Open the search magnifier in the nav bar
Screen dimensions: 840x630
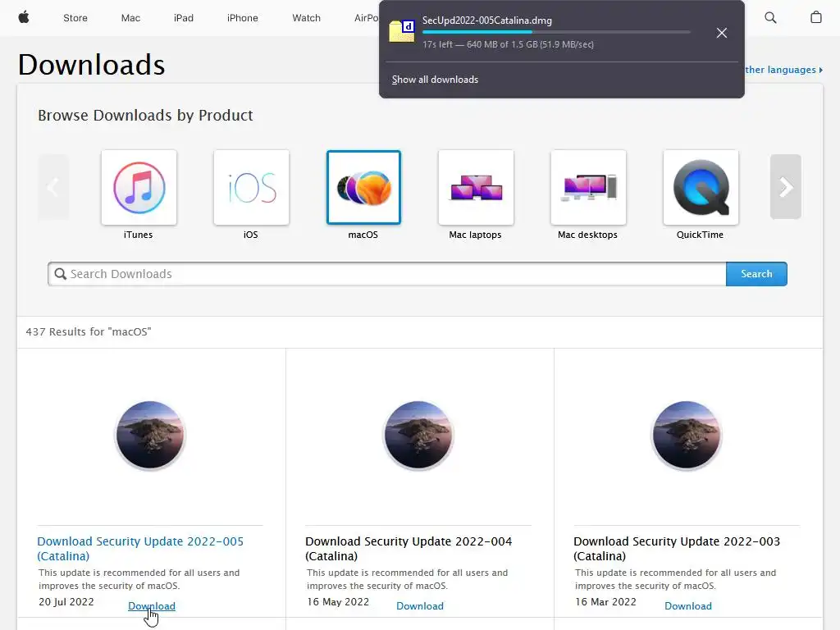tap(770, 18)
